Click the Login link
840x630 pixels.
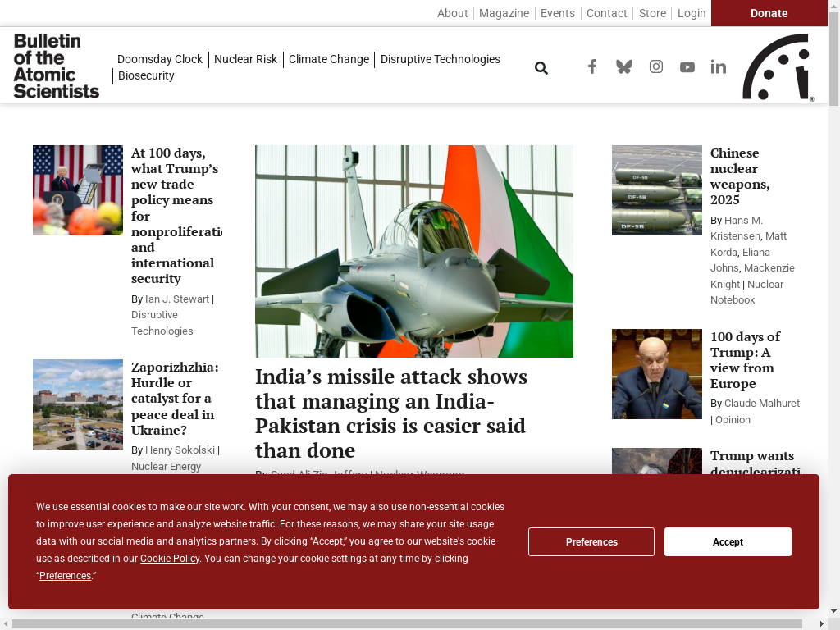point(692,13)
